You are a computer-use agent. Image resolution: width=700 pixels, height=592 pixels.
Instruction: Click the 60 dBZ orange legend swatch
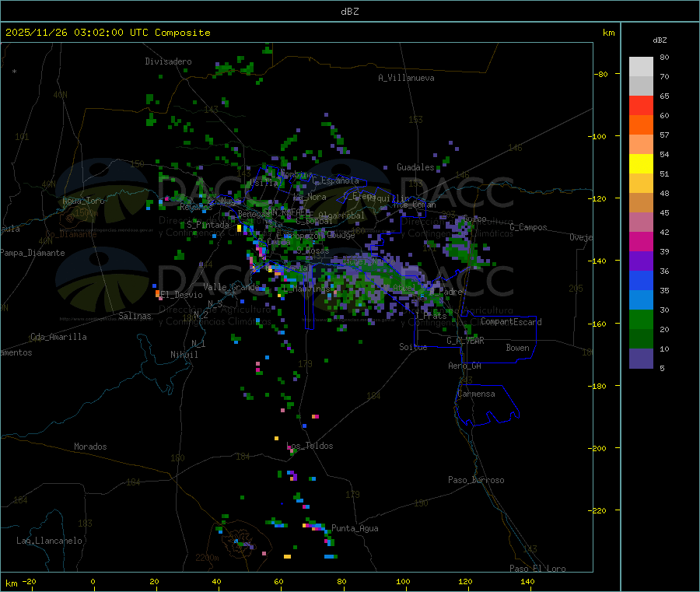click(x=641, y=125)
